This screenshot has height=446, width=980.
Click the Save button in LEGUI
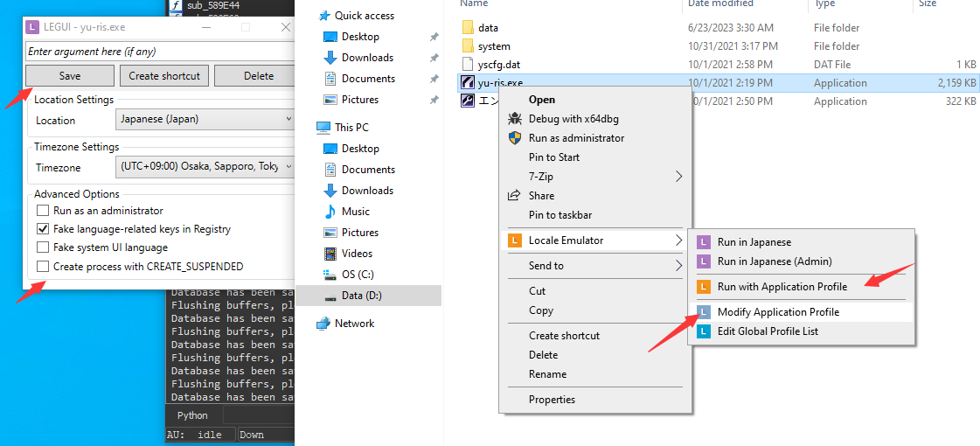(70, 76)
